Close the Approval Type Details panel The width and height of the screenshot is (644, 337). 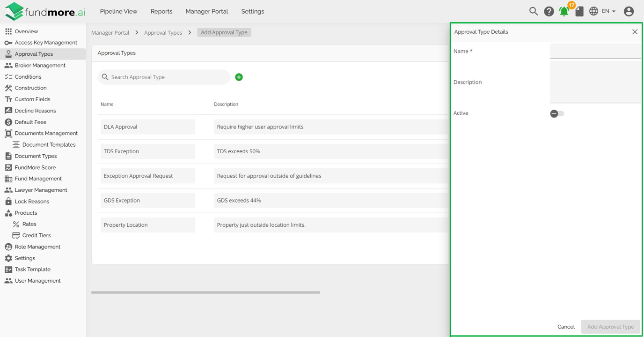tap(635, 32)
